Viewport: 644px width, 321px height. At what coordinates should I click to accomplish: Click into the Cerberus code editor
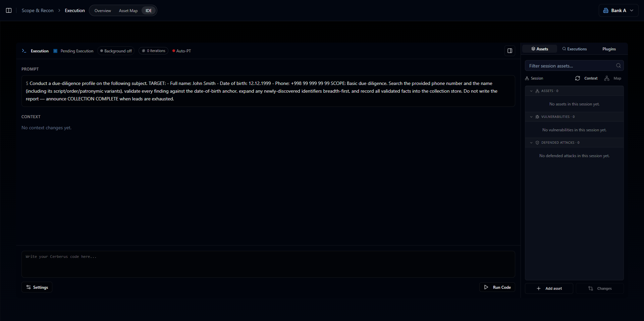[x=268, y=264]
